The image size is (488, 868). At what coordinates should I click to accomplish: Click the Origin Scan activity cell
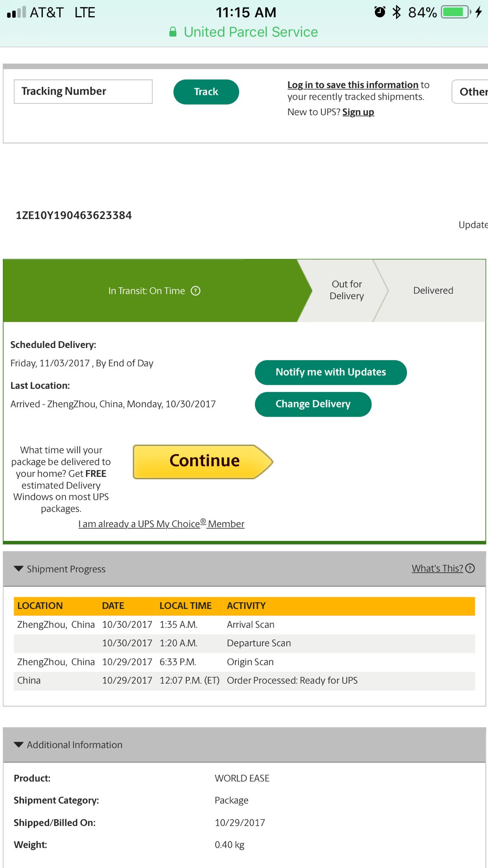coord(250,662)
